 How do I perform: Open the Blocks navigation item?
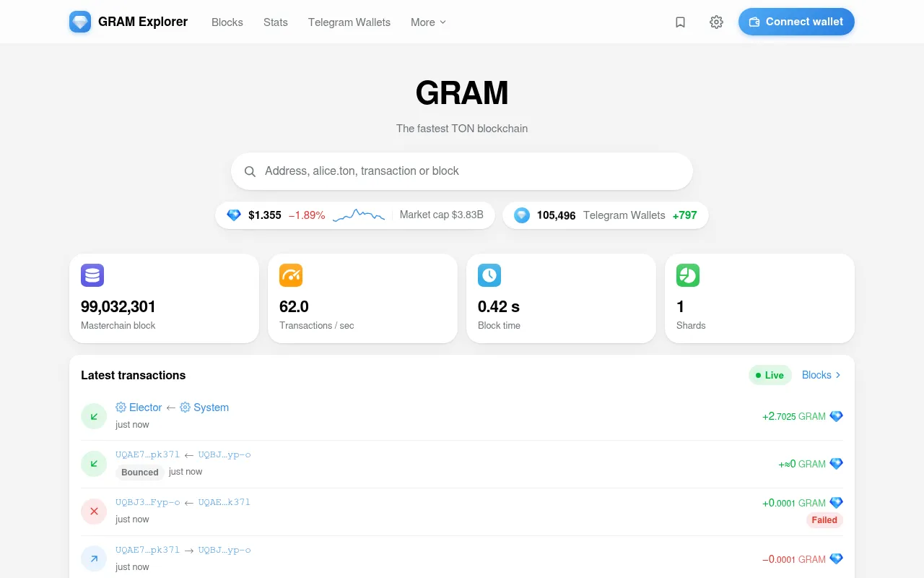pyautogui.click(x=227, y=22)
